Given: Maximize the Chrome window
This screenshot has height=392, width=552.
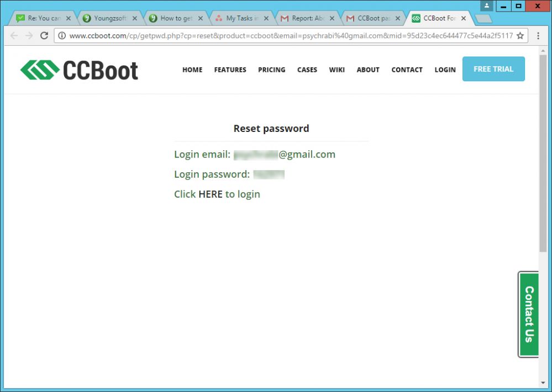Looking at the screenshot, I should (x=518, y=6).
